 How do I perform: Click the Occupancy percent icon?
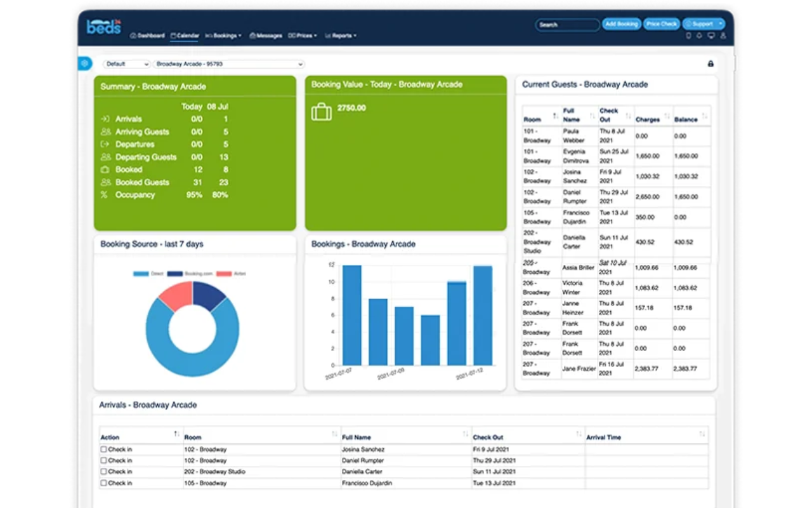pyautogui.click(x=105, y=196)
